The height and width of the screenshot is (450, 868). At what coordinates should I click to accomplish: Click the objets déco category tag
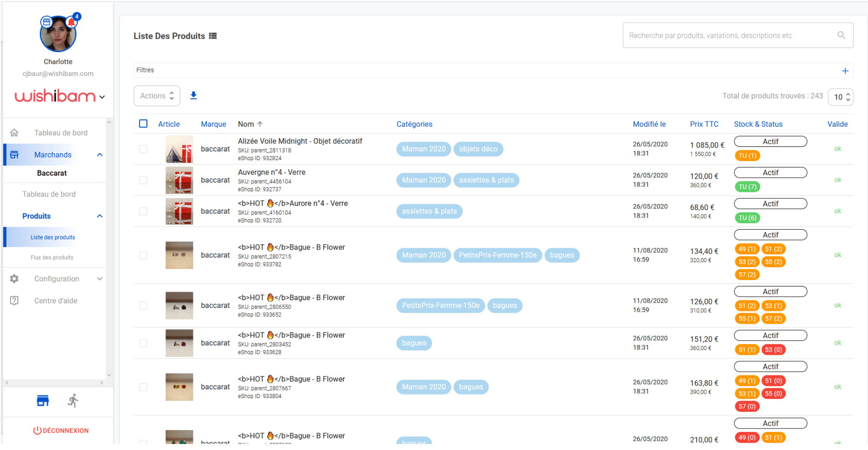478,149
